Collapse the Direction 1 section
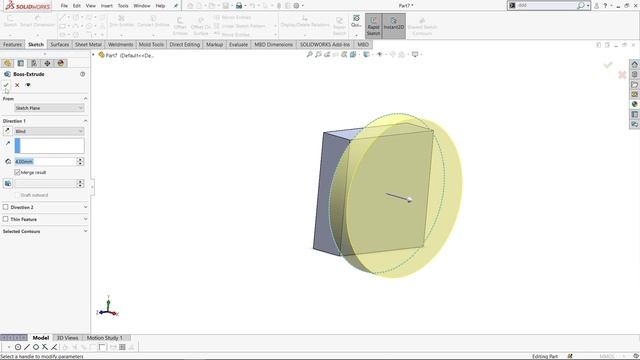This screenshot has width=640, height=360. point(85,121)
